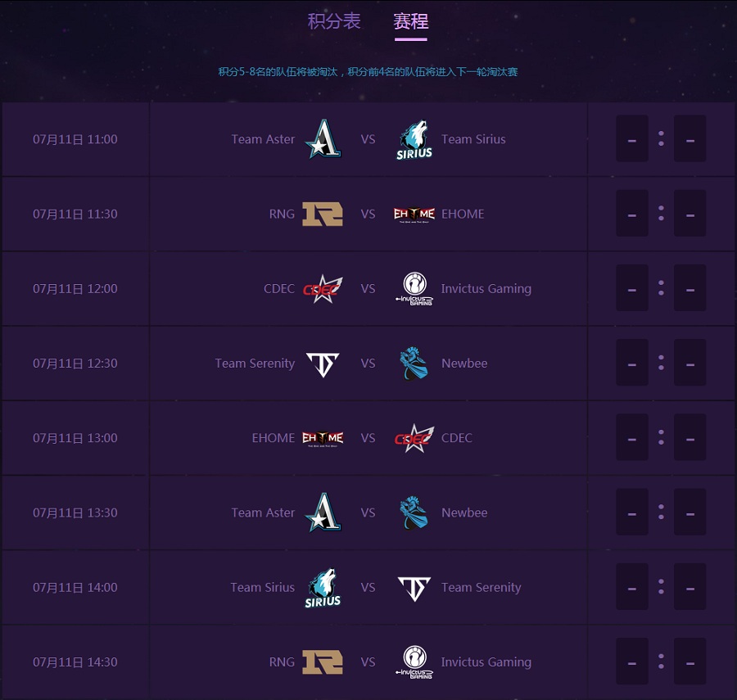Click the IG logo in the 14:30 match
The width and height of the screenshot is (737, 700).
[414, 662]
